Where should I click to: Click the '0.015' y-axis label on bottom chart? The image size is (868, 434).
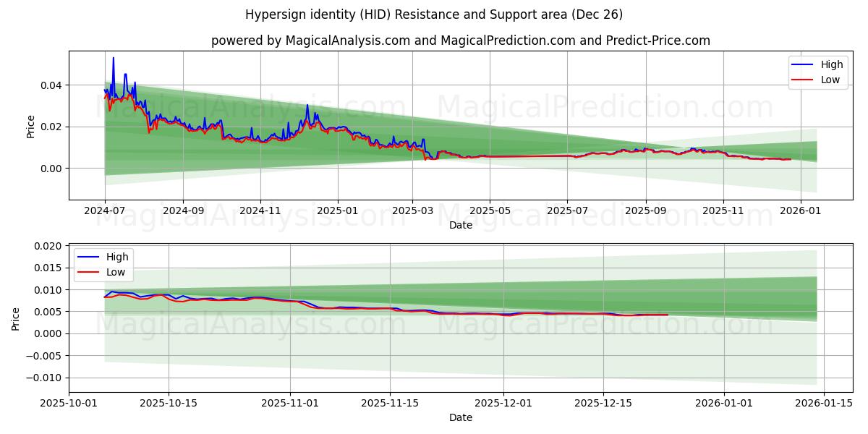tap(48, 268)
